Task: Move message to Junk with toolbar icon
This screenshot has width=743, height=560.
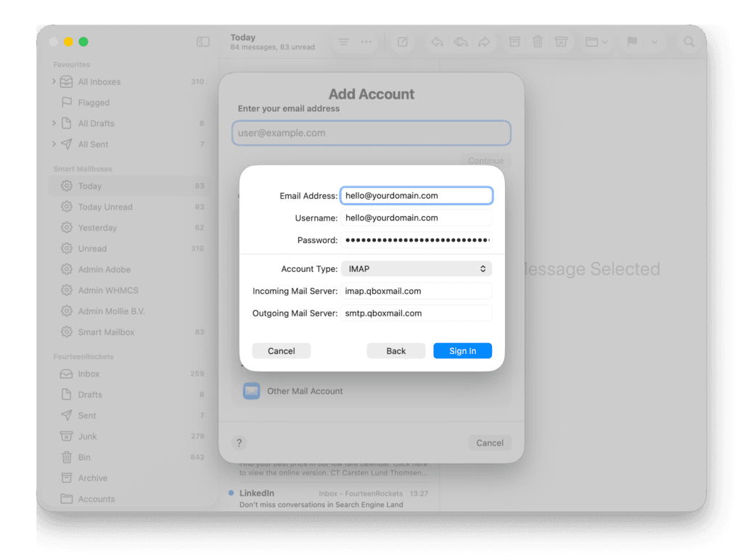Action: click(561, 41)
